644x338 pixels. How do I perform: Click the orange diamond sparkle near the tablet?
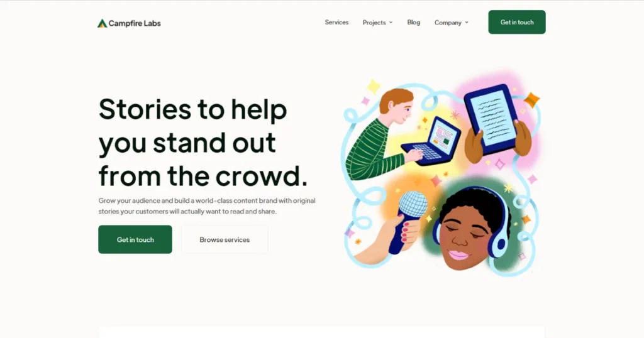point(531,100)
